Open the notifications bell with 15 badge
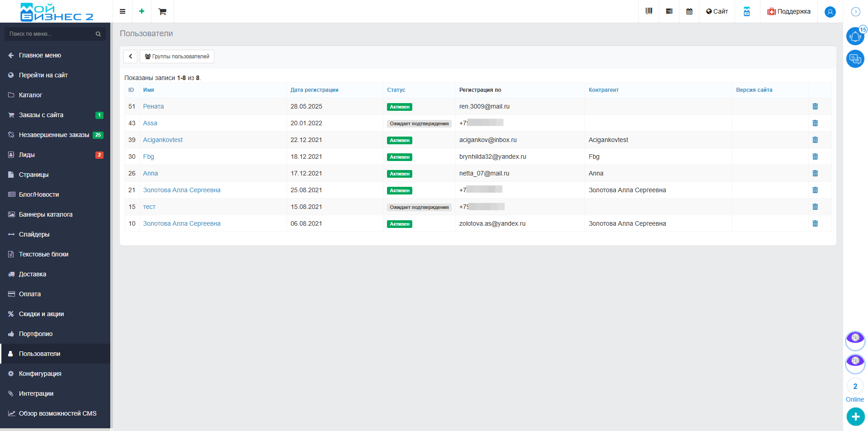 [x=855, y=36]
